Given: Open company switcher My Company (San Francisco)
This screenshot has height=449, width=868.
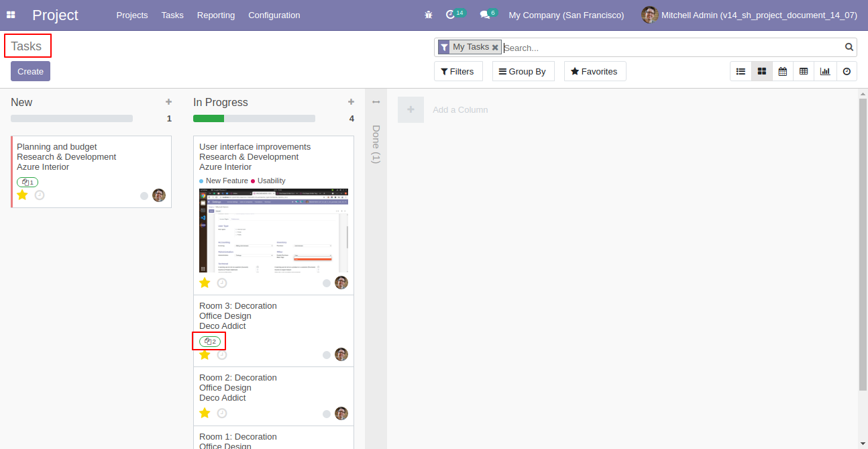Looking at the screenshot, I should tap(566, 15).
